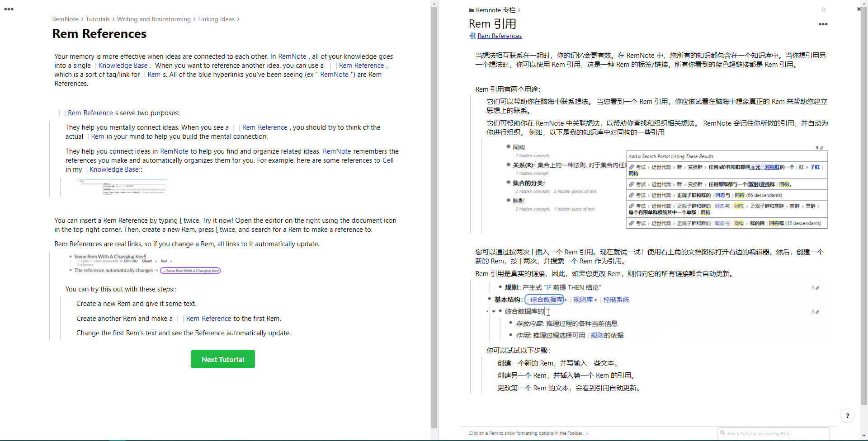Open the three-dot menu in the tutorial pane
868x441 pixels.
pyautogui.click(x=9, y=9)
